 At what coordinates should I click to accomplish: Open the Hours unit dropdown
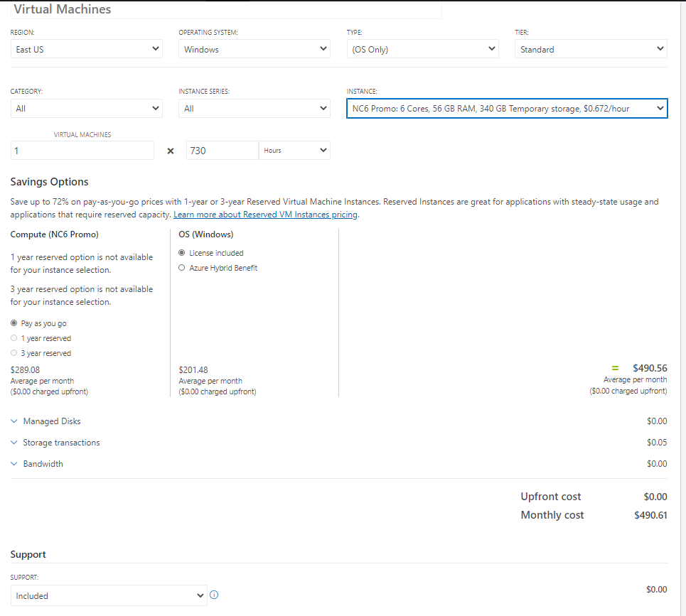click(x=294, y=150)
